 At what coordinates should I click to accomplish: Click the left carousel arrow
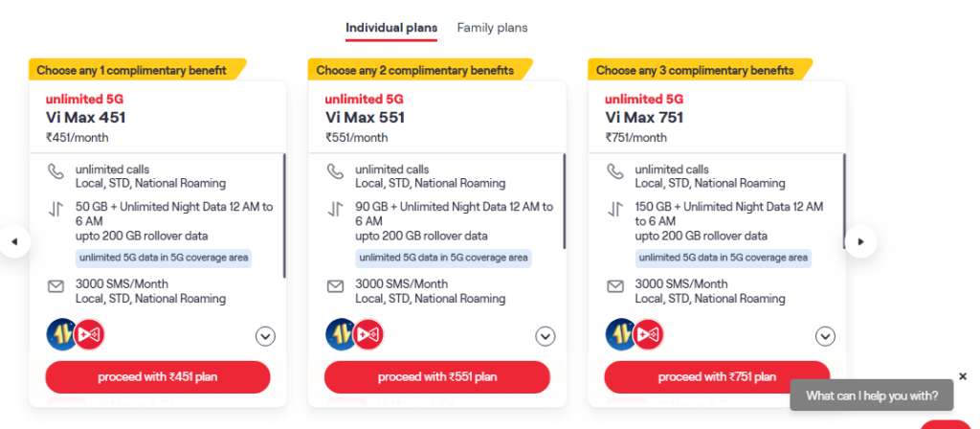[14, 242]
